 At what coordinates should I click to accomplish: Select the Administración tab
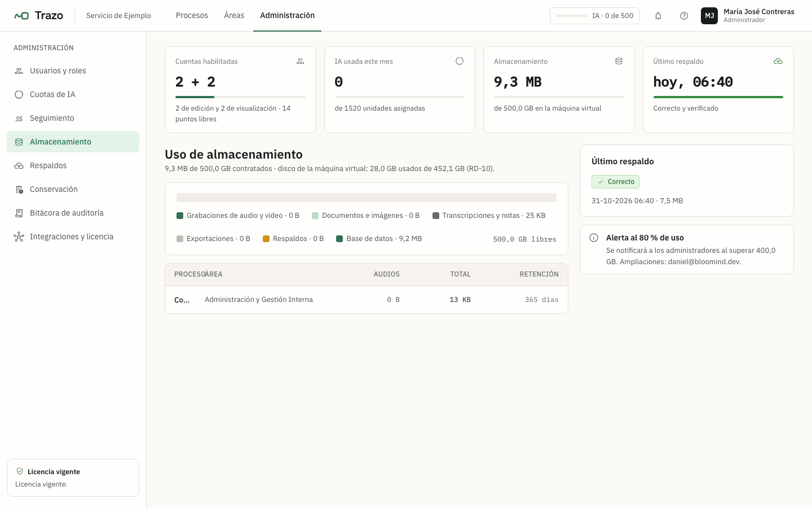pyautogui.click(x=288, y=15)
